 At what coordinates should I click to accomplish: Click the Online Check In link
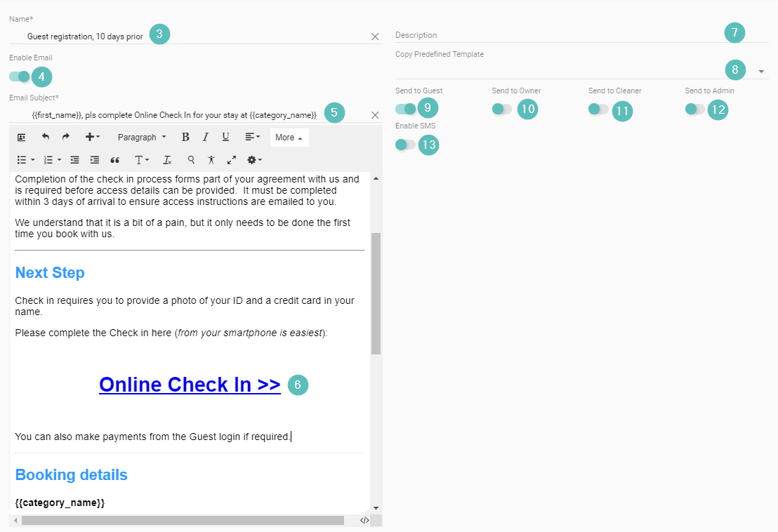click(x=190, y=385)
